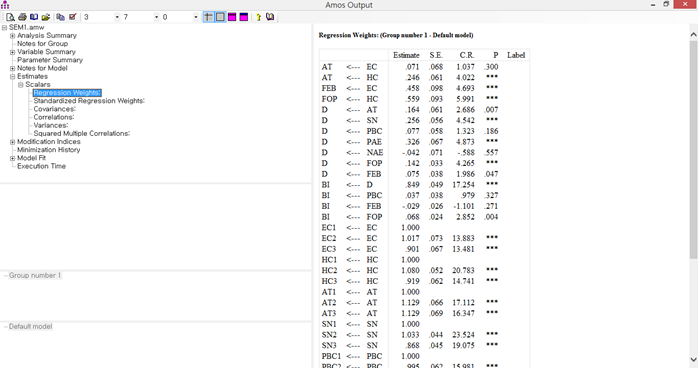Click the yellow question mark help icon
The width and height of the screenshot is (700, 368).
[x=258, y=17]
